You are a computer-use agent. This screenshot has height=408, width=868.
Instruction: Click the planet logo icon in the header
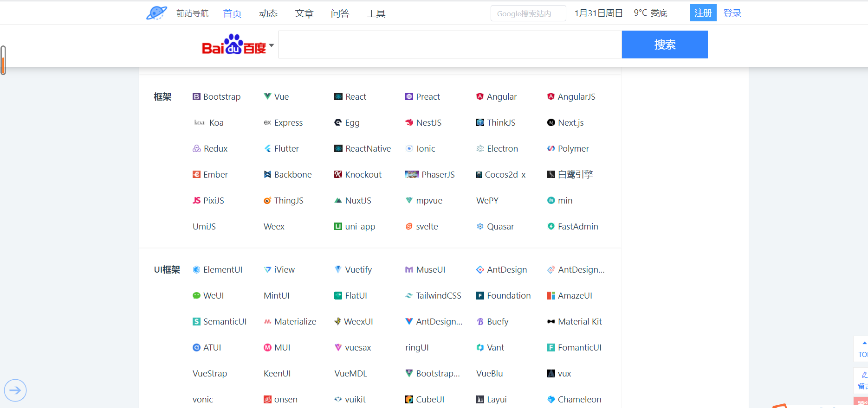tap(156, 13)
